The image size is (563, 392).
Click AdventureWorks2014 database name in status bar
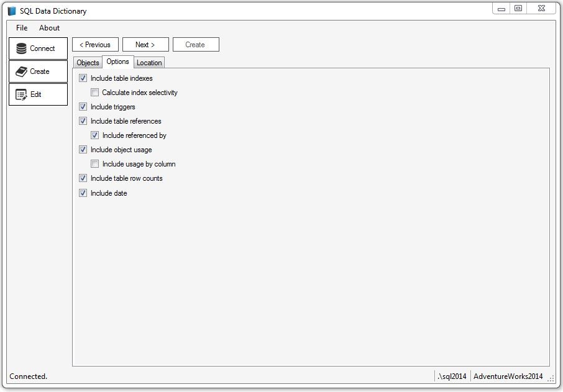[508, 376]
